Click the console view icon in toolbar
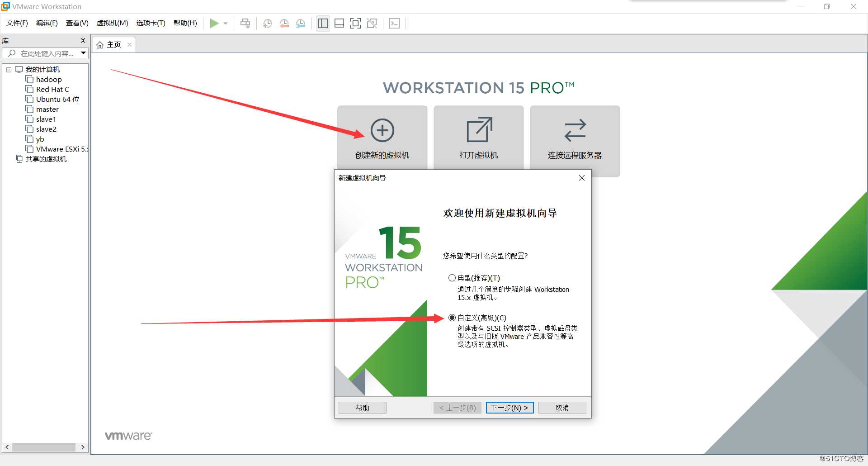Image resolution: width=868 pixels, height=466 pixels. [x=394, y=23]
